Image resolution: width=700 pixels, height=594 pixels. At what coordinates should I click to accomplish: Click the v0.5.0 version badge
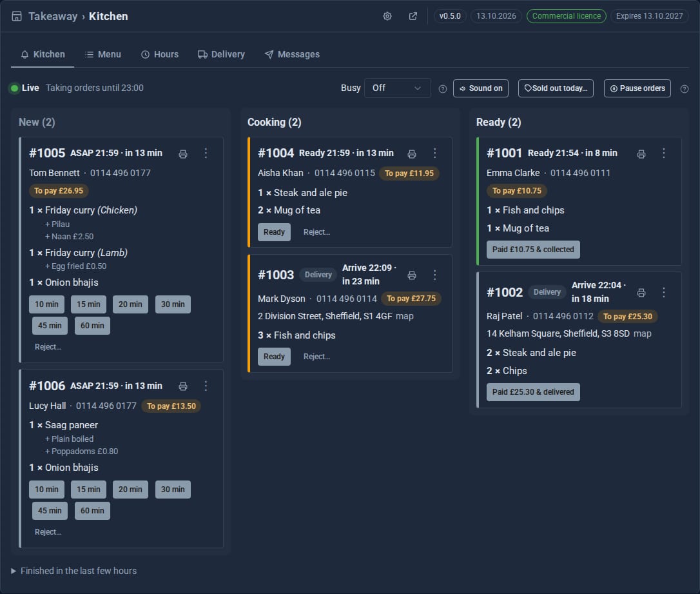tap(450, 16)
